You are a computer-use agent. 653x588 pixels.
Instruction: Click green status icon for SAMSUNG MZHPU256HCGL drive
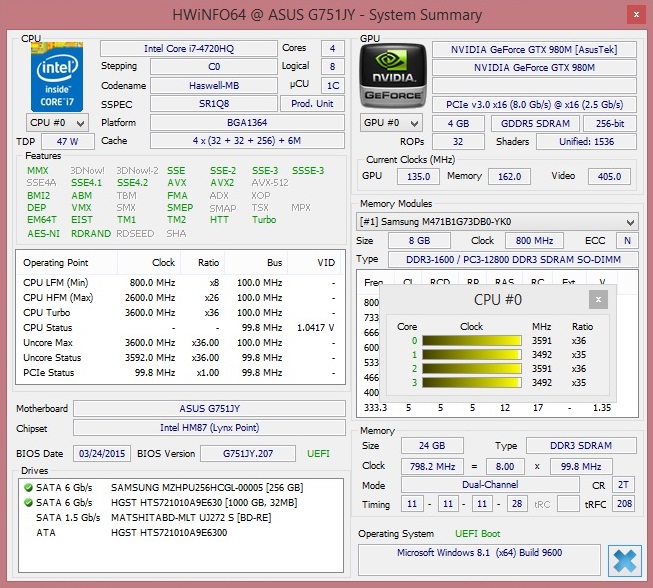click(x=28, y=487)
